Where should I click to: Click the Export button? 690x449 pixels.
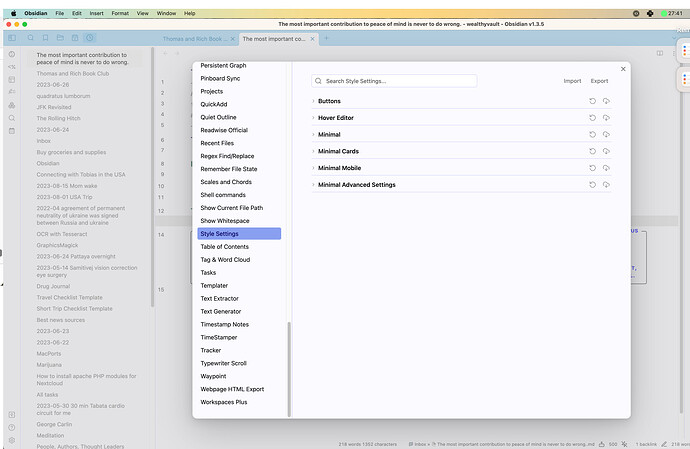[599, 81]
